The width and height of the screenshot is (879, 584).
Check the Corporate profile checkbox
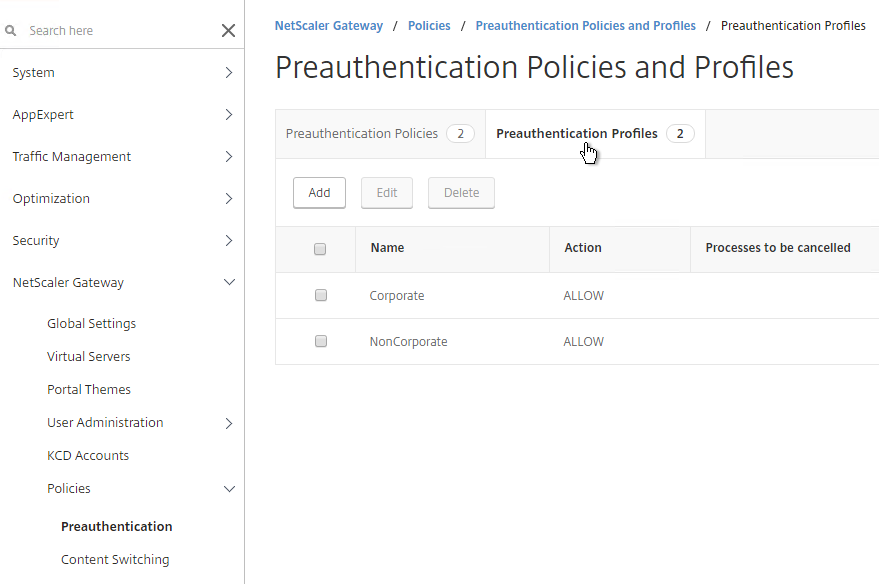pyautogui.click(x=321, y=295)
